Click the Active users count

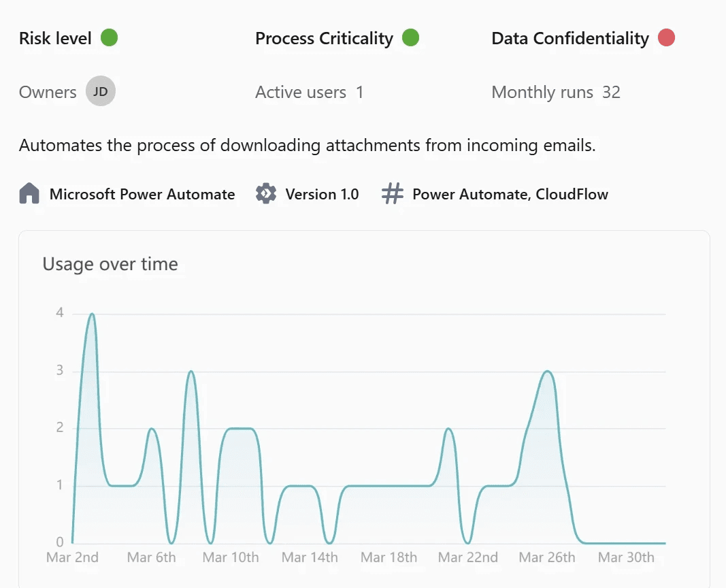tap(359, 92)
